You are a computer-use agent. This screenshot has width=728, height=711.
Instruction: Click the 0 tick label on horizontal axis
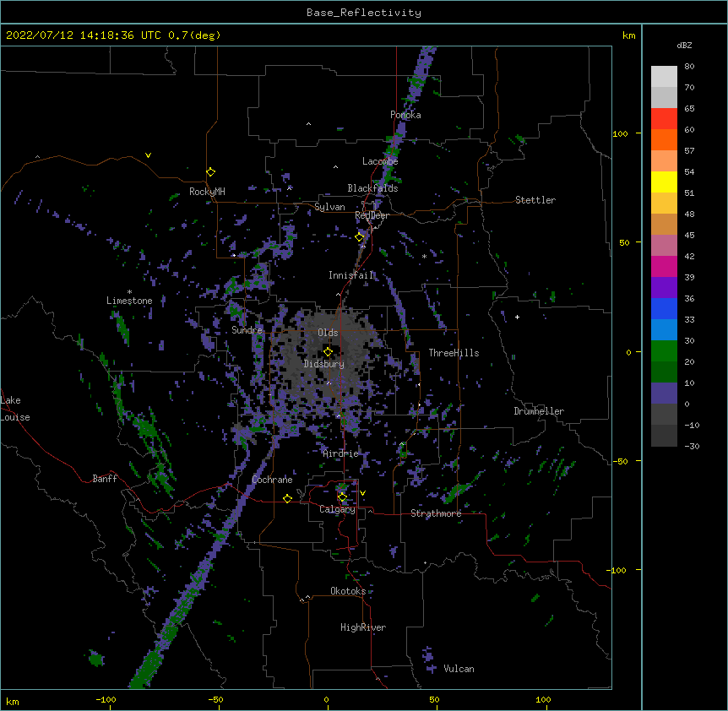click(326, 700)
